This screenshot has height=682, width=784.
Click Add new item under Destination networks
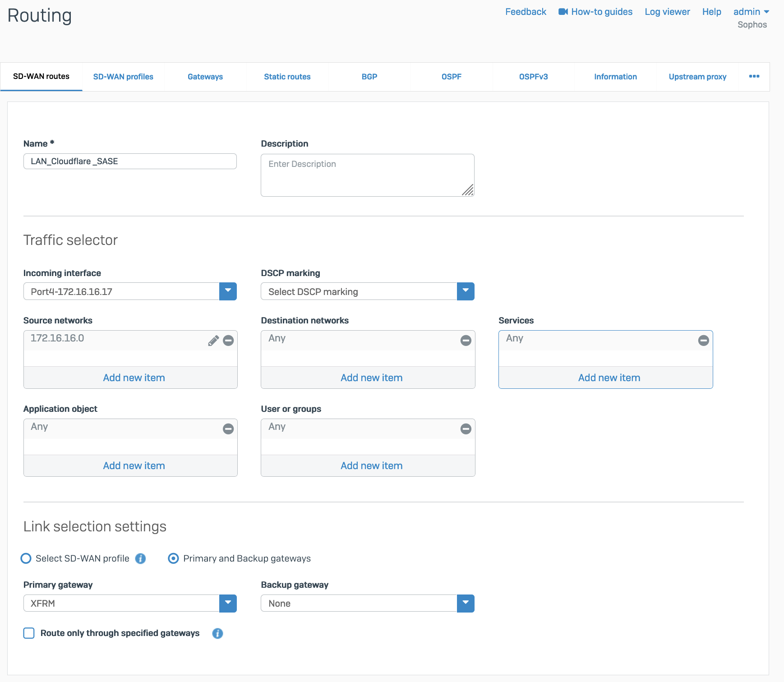point(371,378)
